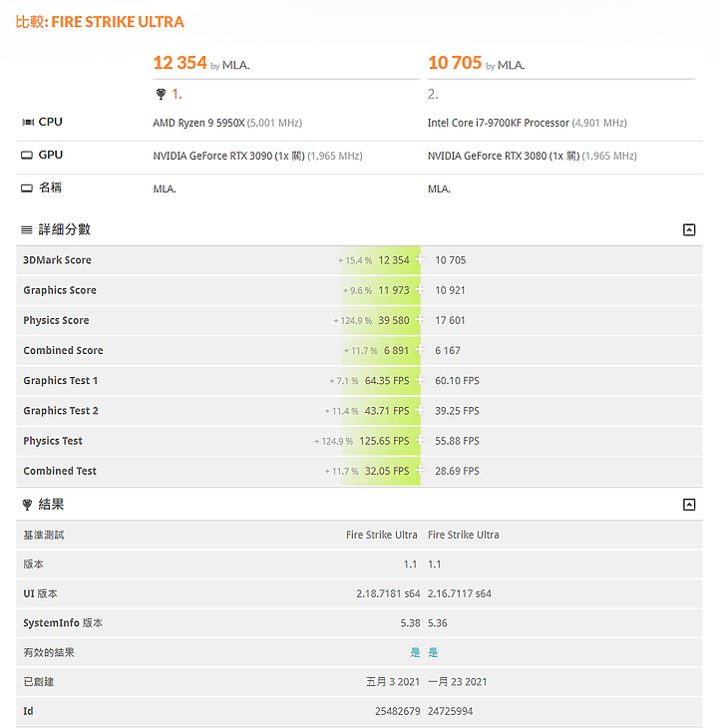Click the +15.4 % difference value
Viewport: 718px width, 728px height.
point(355,260)
